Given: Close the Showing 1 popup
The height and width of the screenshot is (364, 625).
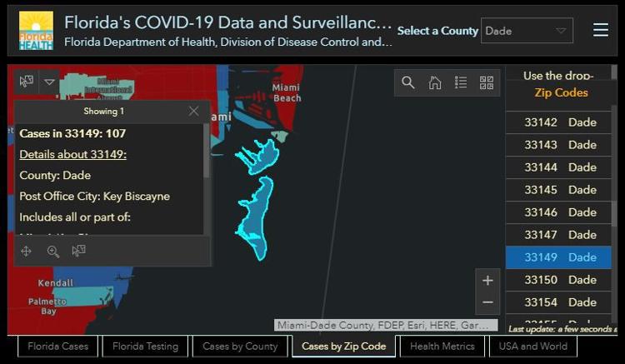Looking at the screenshot, I should coord(193,111).
